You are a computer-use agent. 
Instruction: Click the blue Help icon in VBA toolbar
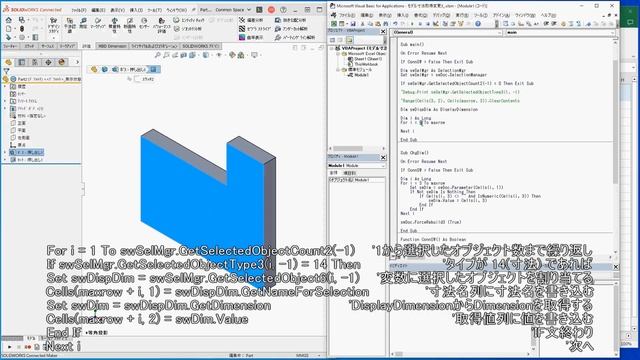478,24
